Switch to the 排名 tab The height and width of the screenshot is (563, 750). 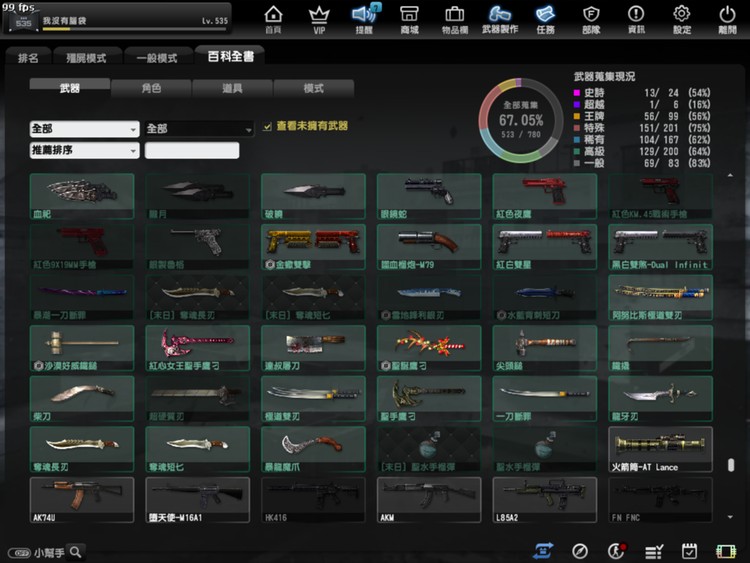28,58
